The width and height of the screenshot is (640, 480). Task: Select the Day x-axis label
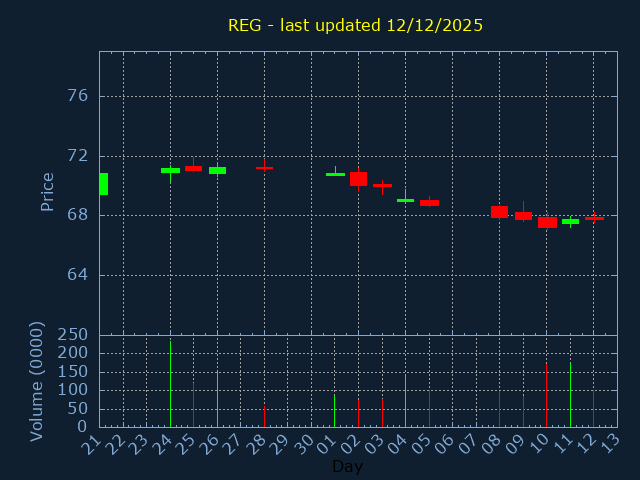pos(347,466)
